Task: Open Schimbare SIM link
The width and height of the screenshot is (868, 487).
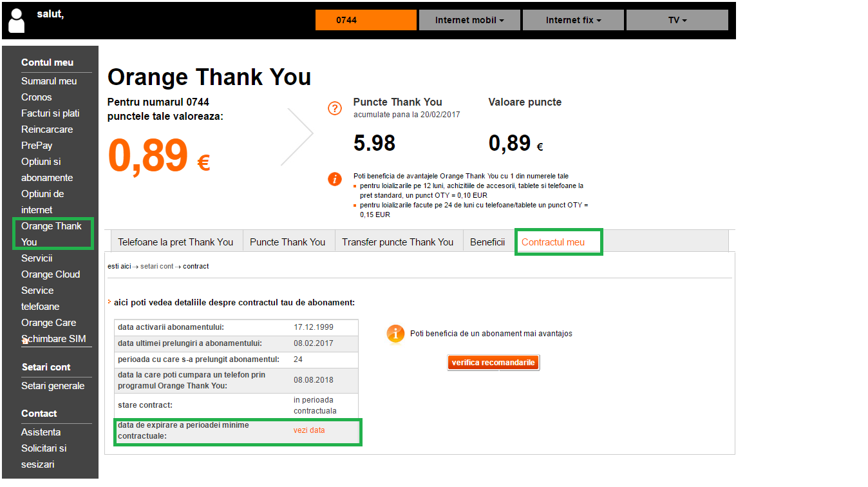Action: pos(53,339)
